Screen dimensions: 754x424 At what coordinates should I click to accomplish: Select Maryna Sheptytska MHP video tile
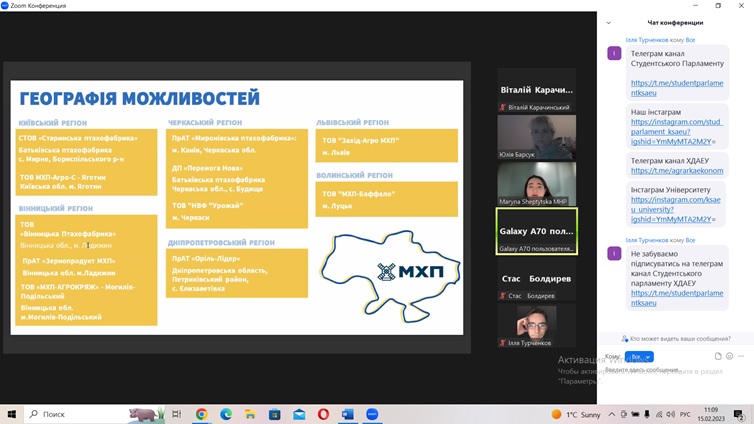click(537, 184)
